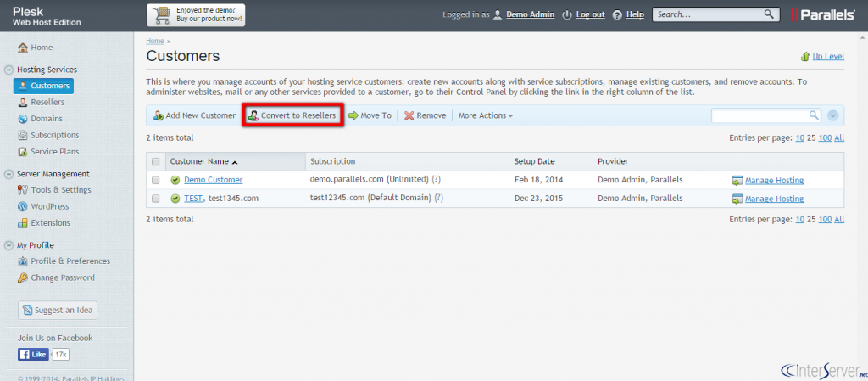The width and height of the screenshot is (868, 381).
Task: Open Resellers in sidebar menu
Action: tap(47, 103)
